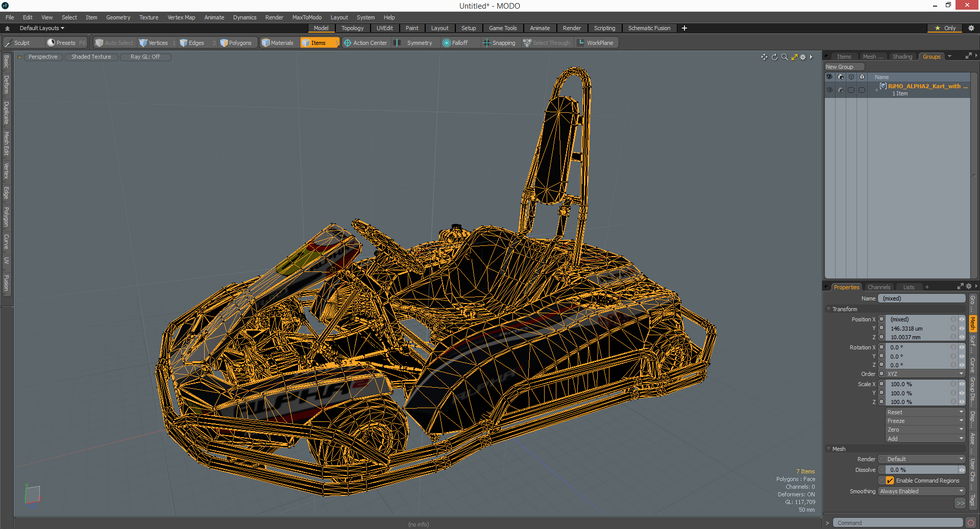Click the Shaded Texture button
980x529 pixels.
point(91,57)
